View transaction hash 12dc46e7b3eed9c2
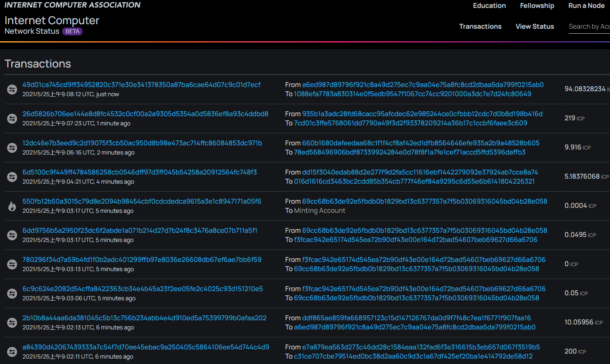This screenshot has height=364, width=610. pos(142,143)
